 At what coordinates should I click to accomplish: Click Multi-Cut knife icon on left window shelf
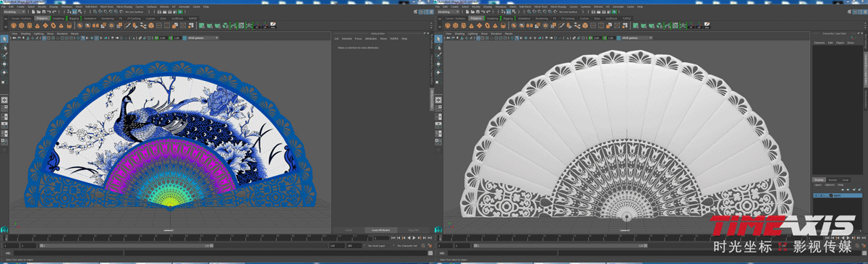click(x=127, y=25)
